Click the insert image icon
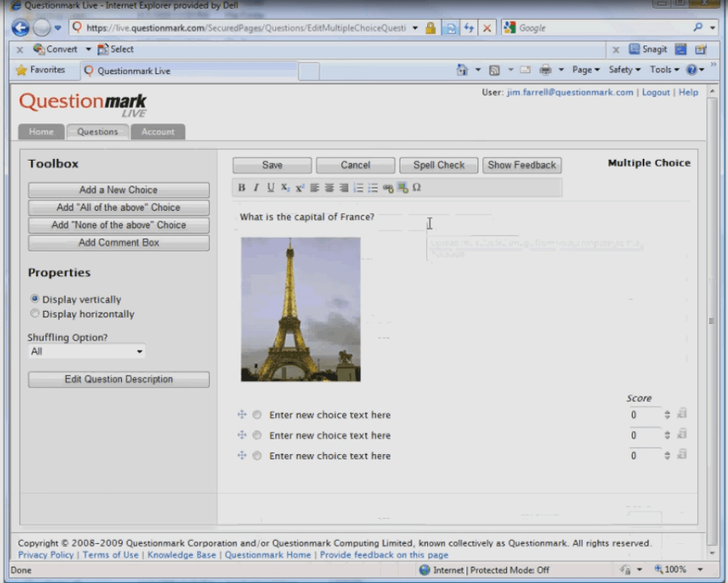This screenshot has width=728, height=583. [x=403, y=188]
